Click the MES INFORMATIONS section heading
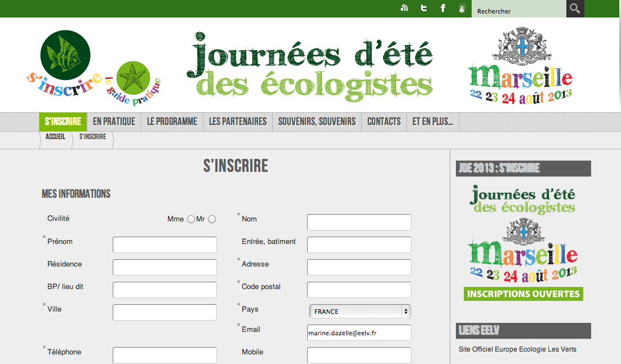 pyautogui.click(x=76, y=194)
